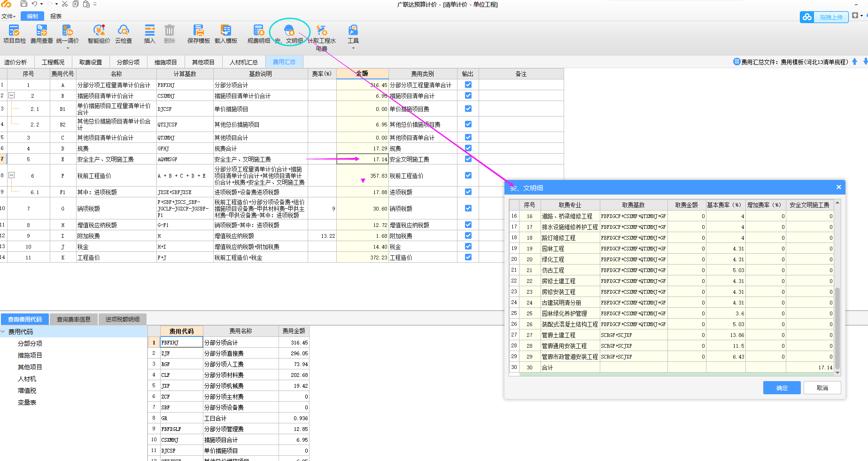Click the Undo arrow icon

tap(34, 4)
